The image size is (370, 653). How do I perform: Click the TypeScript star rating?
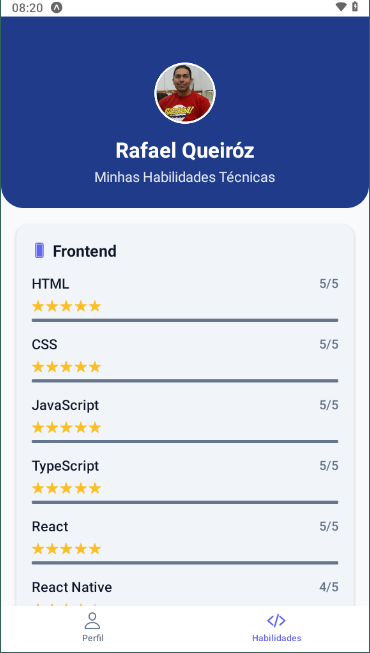coord(67,488)
